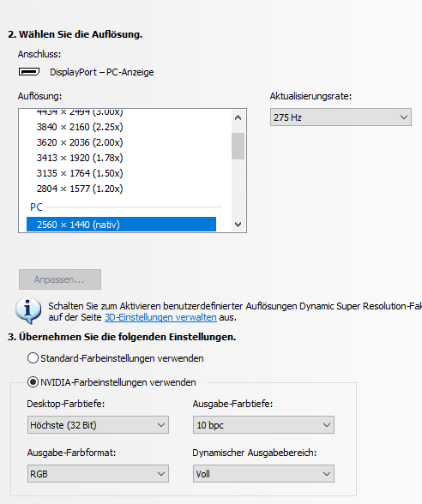This screenshot has height=504, width=422.
Task: Click resolution list scroll down arrow
Action: [x=238, y=225]
